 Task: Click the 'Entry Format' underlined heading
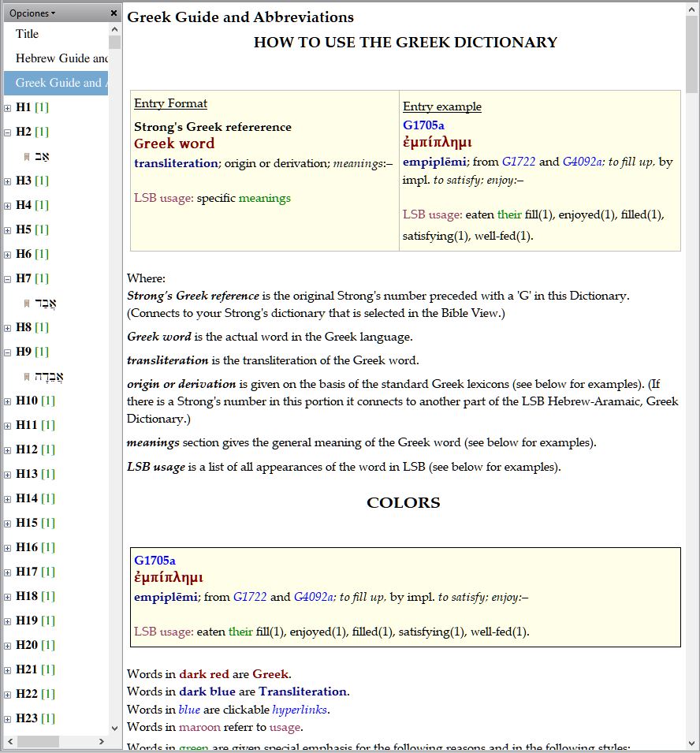pos(170,104)
